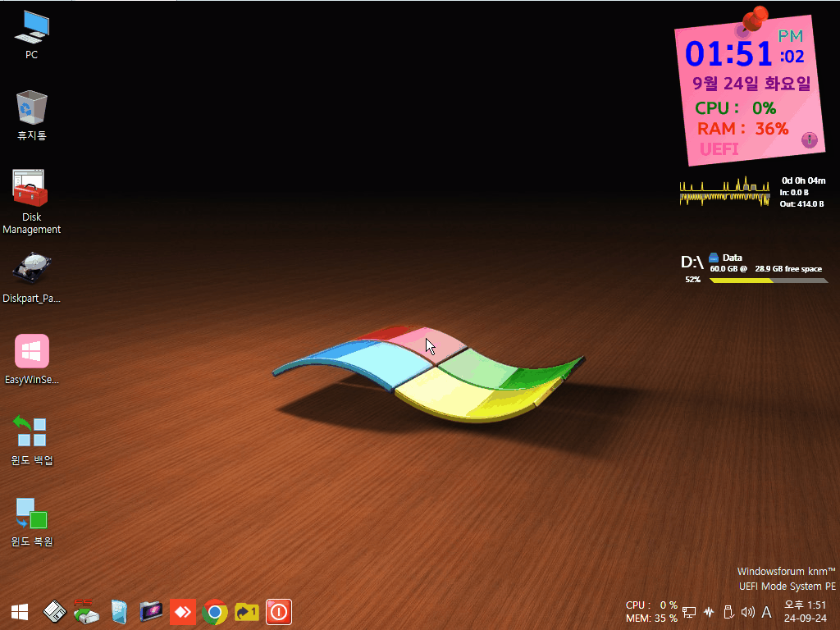Click the 01:51 clock on the pink note

(729, 54)
